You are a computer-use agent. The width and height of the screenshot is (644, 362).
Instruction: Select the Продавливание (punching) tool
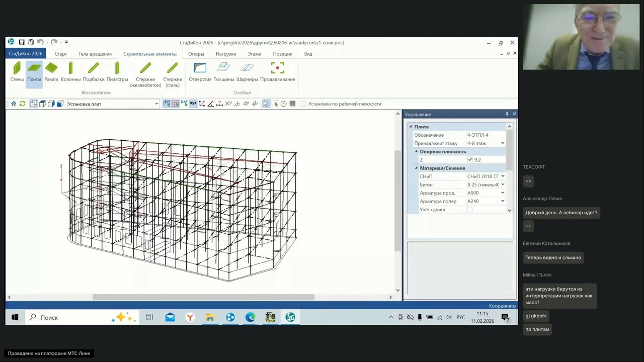[x=278, y=72]
